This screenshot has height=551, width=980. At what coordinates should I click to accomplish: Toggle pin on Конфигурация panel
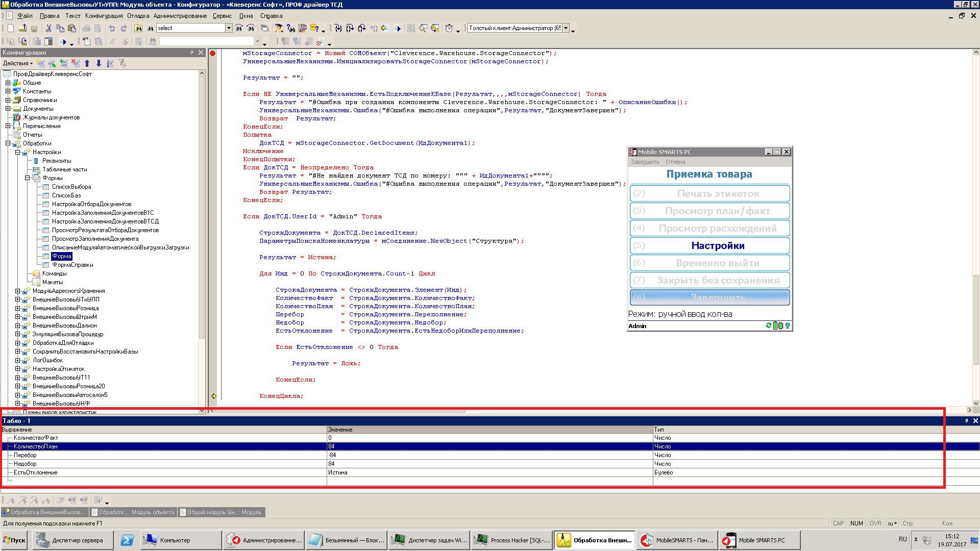point(192,53)
